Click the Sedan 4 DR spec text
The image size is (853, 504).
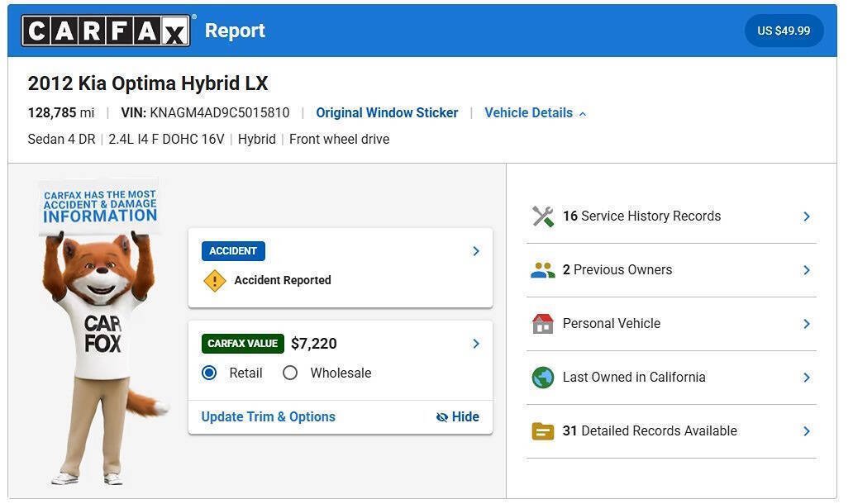click(x=61, y=139)
